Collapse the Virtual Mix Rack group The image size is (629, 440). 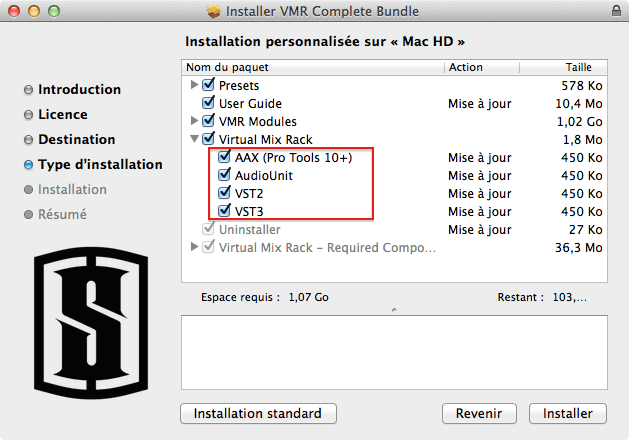(x=194, y=140)
